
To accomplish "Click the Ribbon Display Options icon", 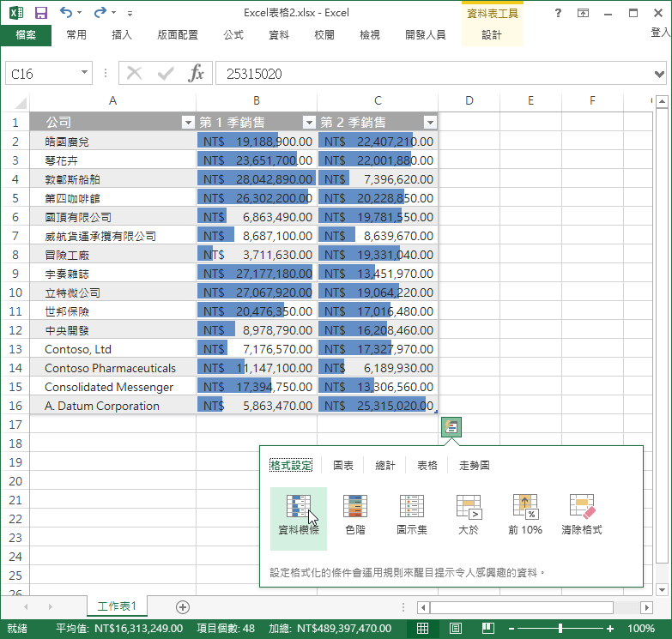I will 583,13.
